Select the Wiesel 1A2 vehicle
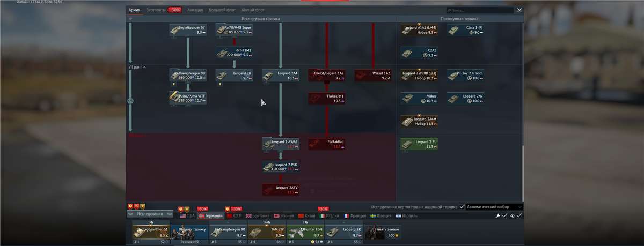The width and height of the screenshot is (644, 246). click(373, 76)
